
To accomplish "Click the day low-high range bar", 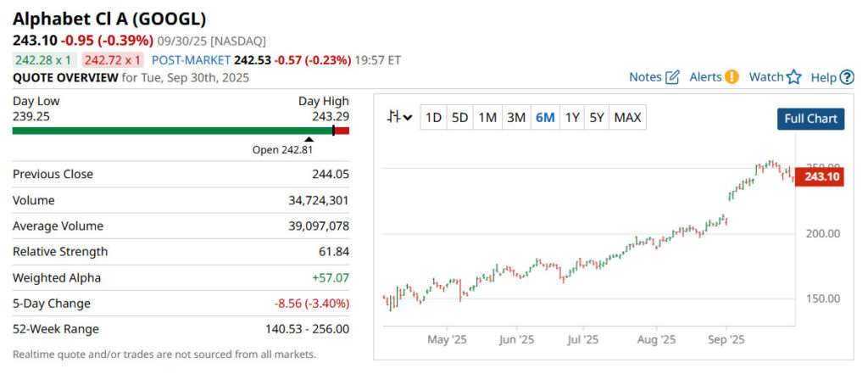I will [x=181, y=131].
